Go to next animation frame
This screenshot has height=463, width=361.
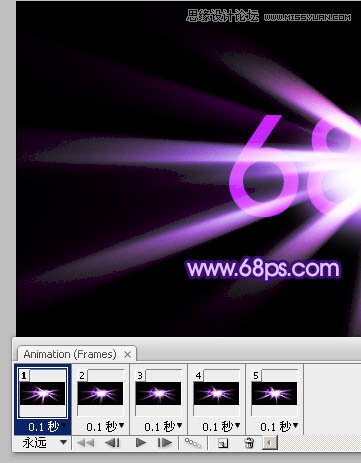[165, 443]
